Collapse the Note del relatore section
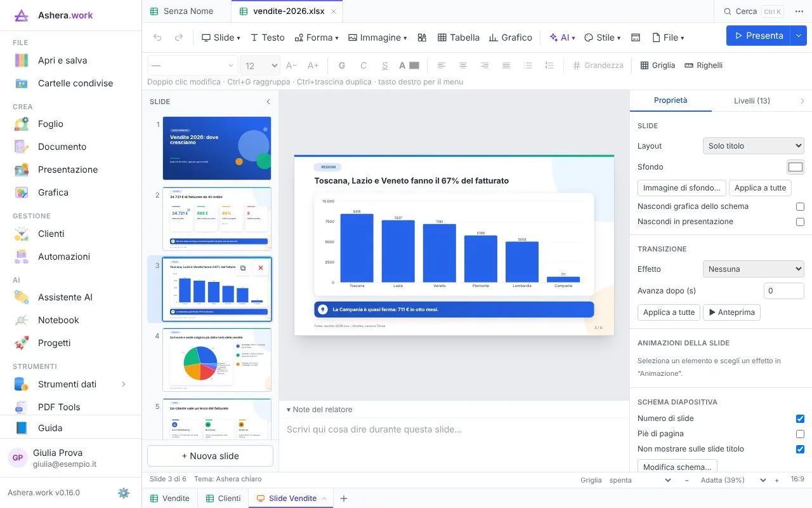This screenshot has width=812, height=508. point(320,410)
